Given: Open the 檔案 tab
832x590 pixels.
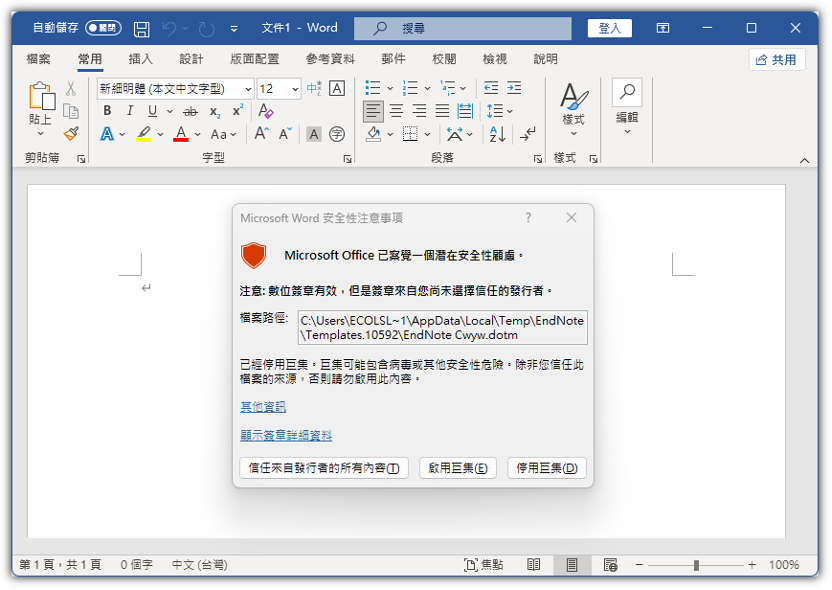Looking at the screenshot, I should click(x=38, y=59).
